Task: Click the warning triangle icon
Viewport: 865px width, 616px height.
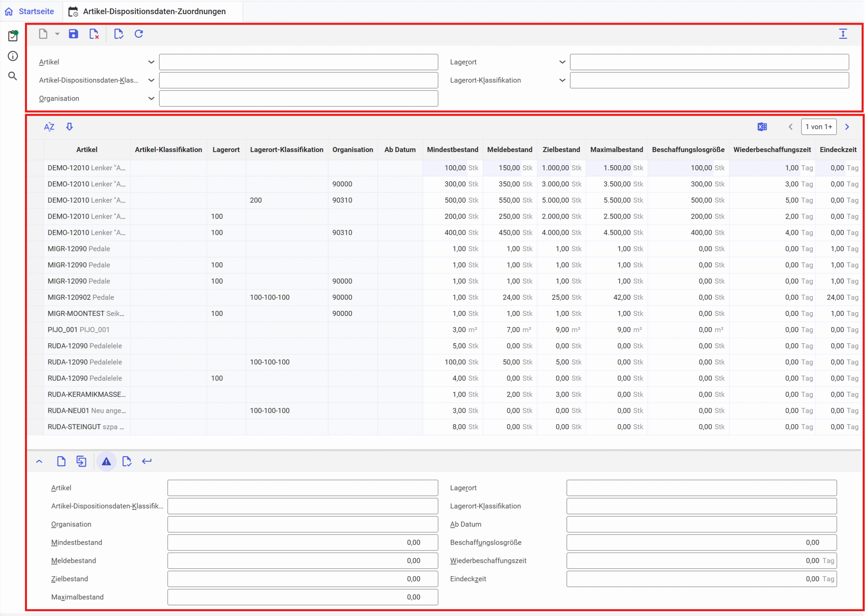Action: [106, 461]
